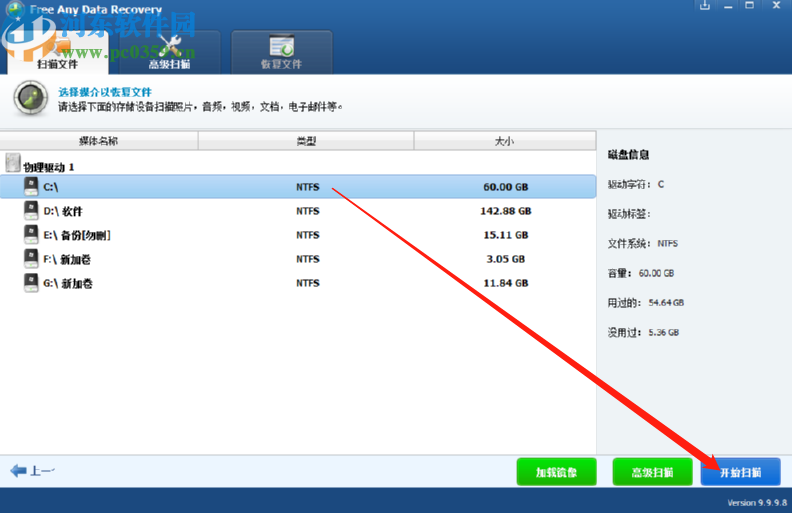Click the blue back arrow icon
792x513 pixels.
click(x=18, y=471)
